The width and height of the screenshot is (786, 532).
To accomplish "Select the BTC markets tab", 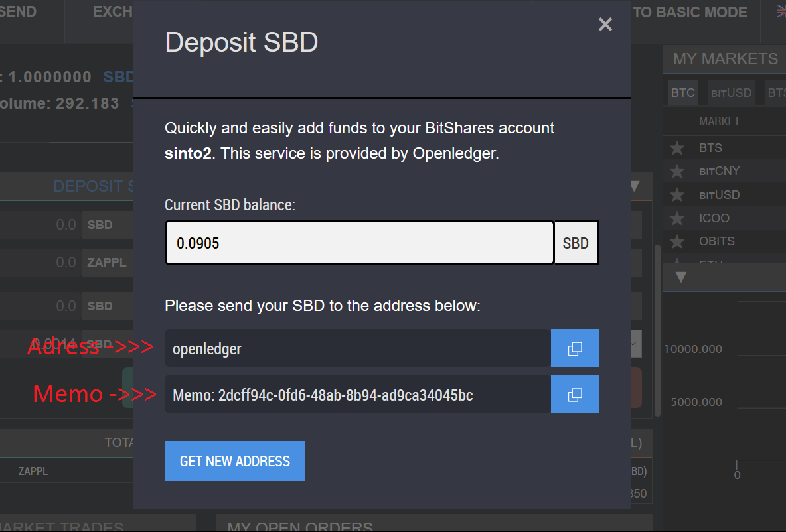I will tap(682, 93).
